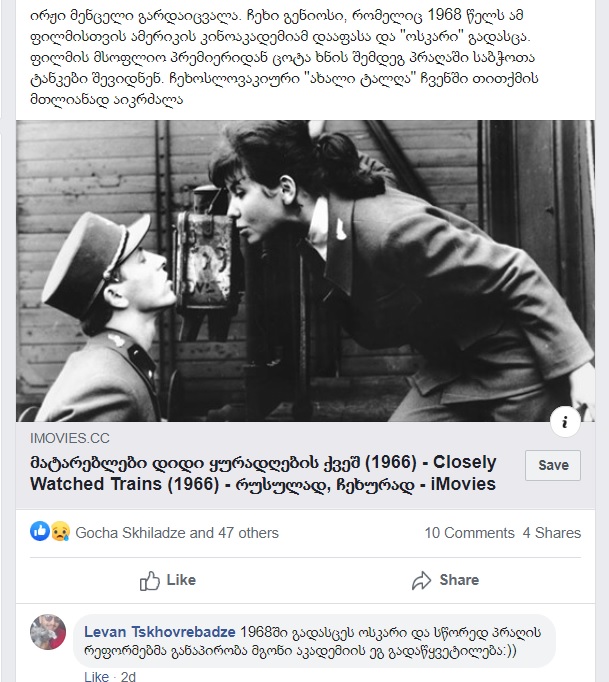Click the Share text label under the post
The image size is (609, 682).
pos(459,580)
